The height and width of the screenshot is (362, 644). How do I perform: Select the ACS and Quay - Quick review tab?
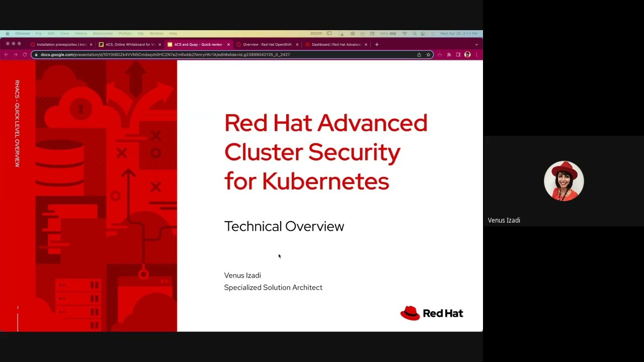[197, 44]
